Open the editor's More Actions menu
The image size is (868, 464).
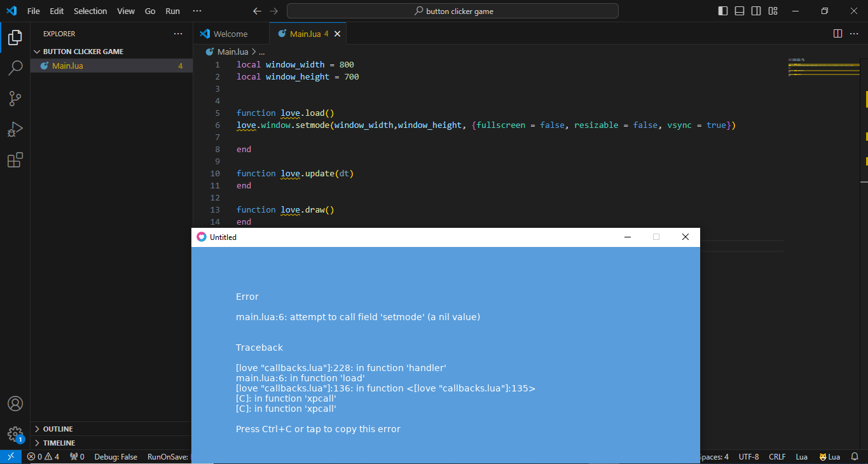point(855,34)
